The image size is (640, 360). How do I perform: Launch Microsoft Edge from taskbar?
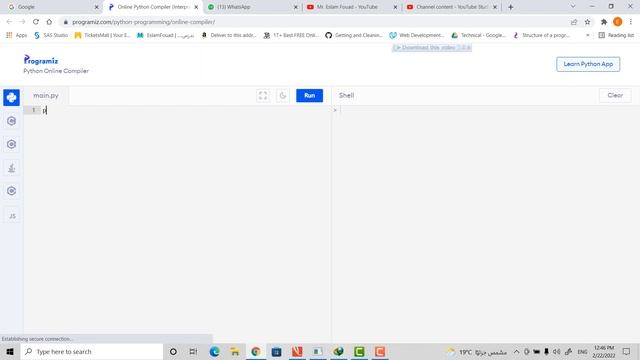[x=214, y=351]
